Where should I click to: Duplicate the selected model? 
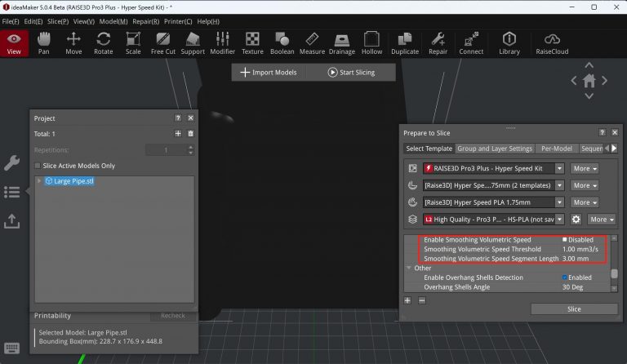(405, 43)
